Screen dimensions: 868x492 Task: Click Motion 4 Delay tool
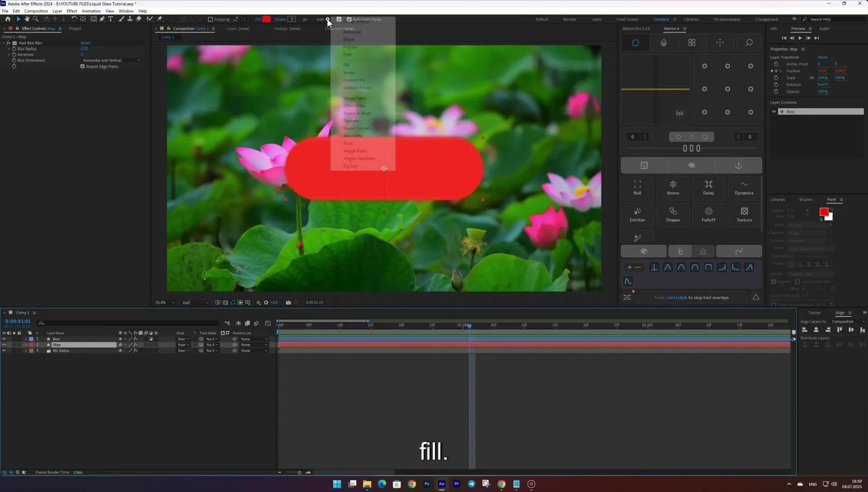point(708,188)
